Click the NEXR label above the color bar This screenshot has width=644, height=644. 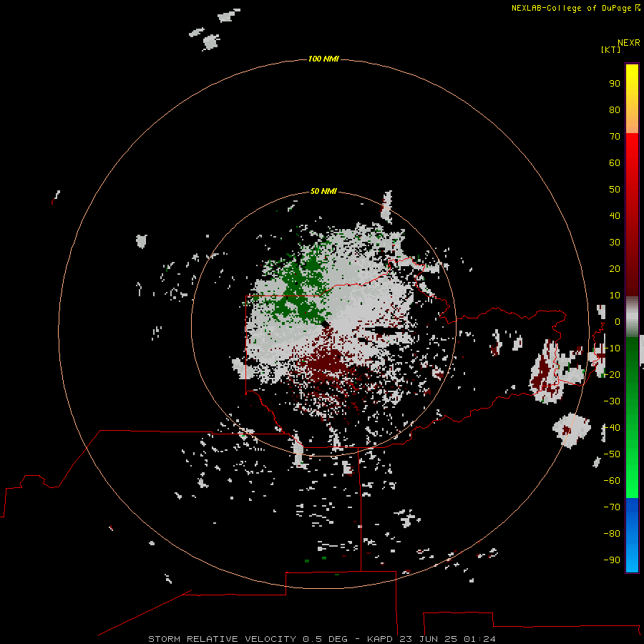[629, 43]
